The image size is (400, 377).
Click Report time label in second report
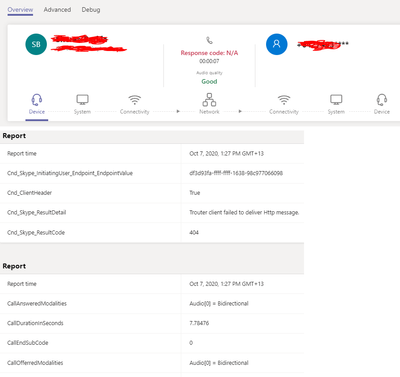(x=22, y=284)
